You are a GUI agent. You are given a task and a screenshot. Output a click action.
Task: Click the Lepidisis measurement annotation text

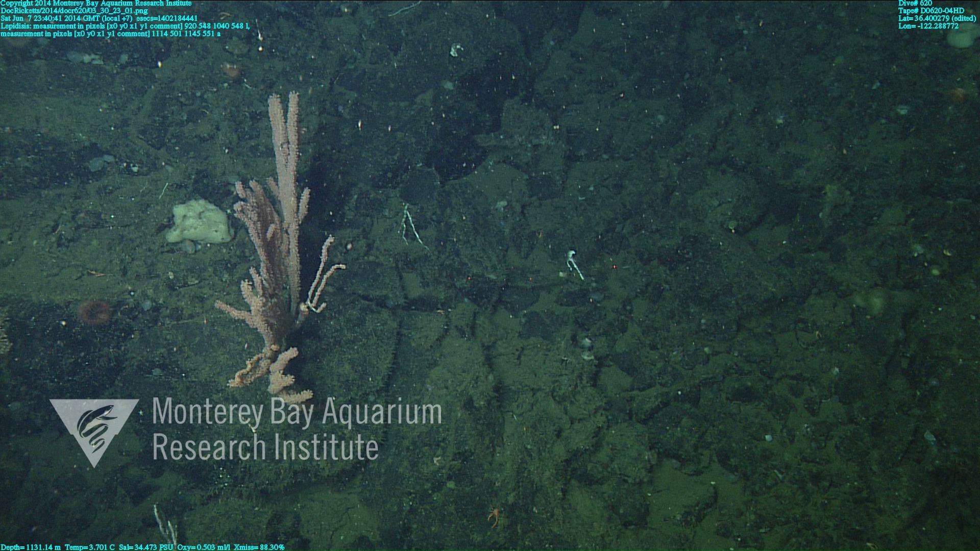tap(125, 26)
